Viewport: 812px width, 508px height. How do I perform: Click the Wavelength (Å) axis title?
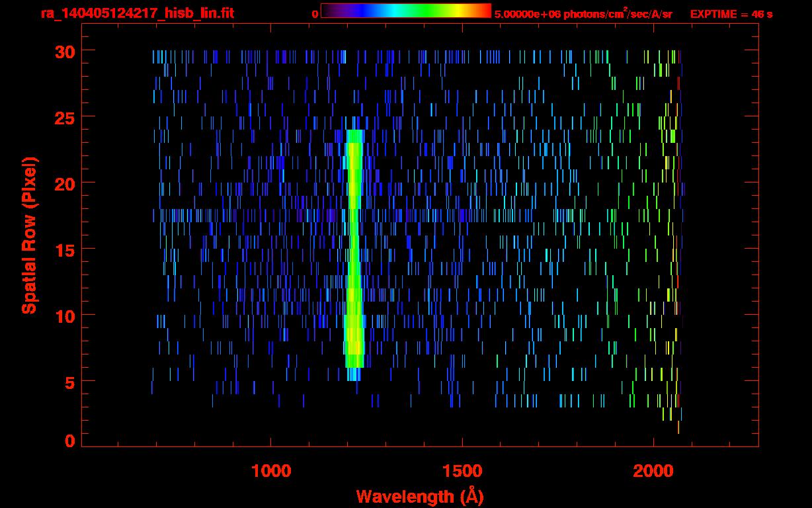coord(420,496)
